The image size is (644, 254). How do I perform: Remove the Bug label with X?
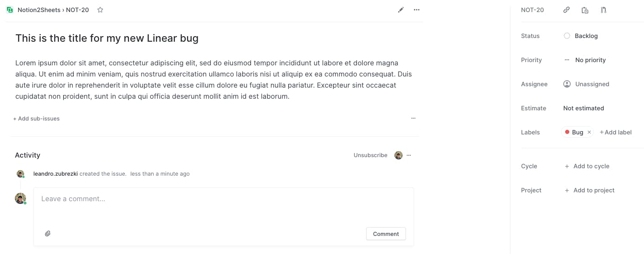pyautogui.click(x=589, y=132)
